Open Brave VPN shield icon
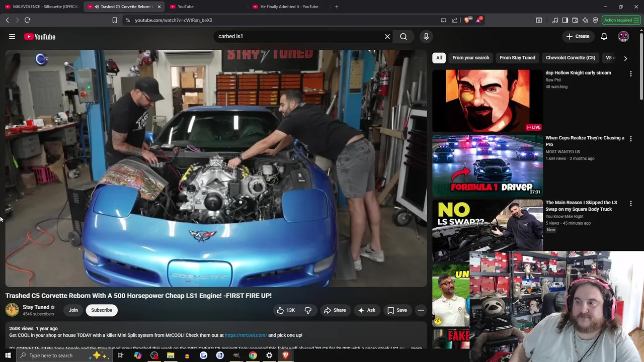 click(595, 20)
